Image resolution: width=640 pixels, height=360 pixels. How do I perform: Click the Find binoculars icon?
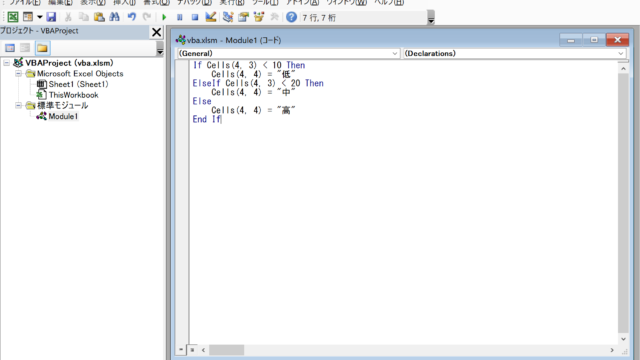click(115, 17)
